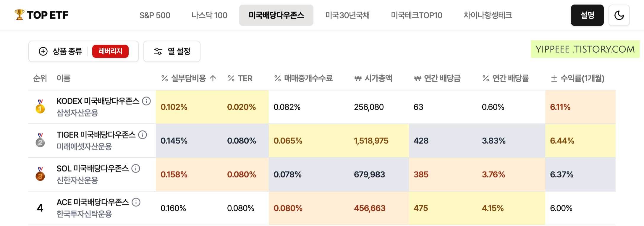Screen dimensions: 644x226
Task: Click the bronze medal rank 3 icon
Action: 40,174
